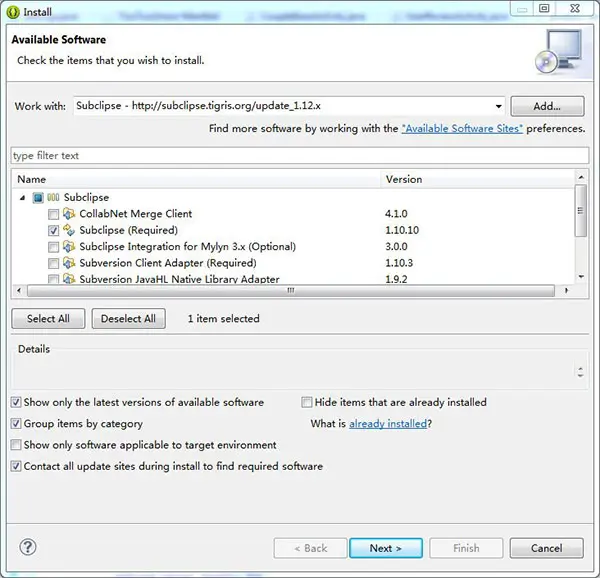Click the scroll down arrow of software list
The image size is (600, 578).
pos(581,276)
